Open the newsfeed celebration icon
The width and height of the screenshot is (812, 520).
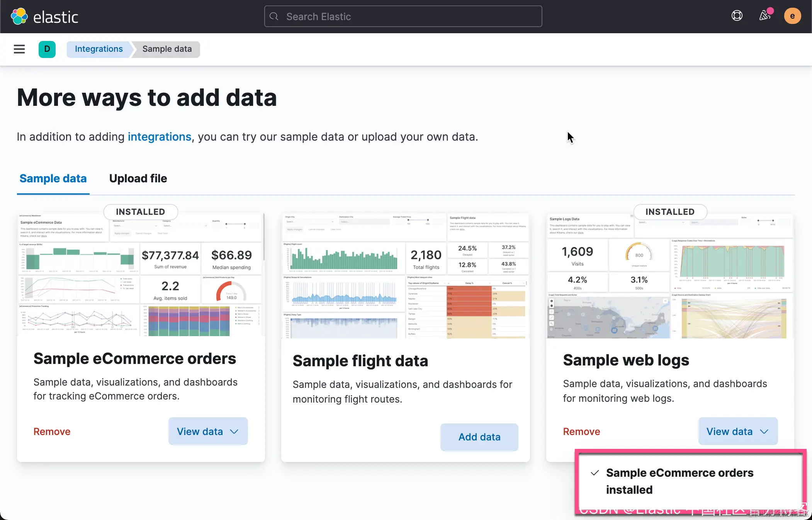point(765,16)
